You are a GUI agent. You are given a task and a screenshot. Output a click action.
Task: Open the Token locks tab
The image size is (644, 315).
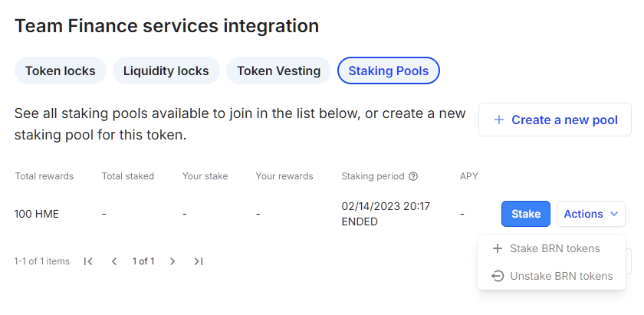coord(61,71)
